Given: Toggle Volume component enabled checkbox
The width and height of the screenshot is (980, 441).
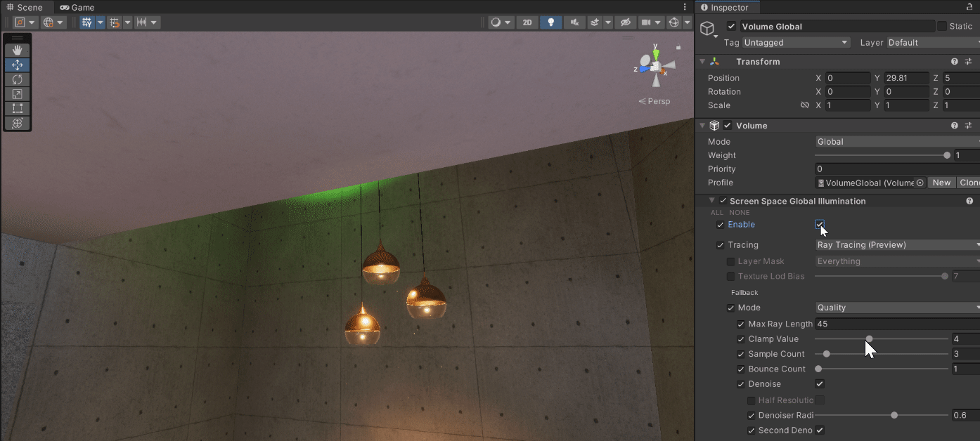Looking at the screenshot, I should 728,126.
